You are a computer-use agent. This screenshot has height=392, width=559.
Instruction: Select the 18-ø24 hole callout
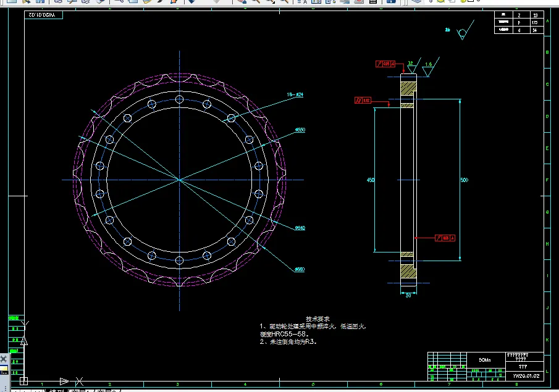tap(295, 94)
